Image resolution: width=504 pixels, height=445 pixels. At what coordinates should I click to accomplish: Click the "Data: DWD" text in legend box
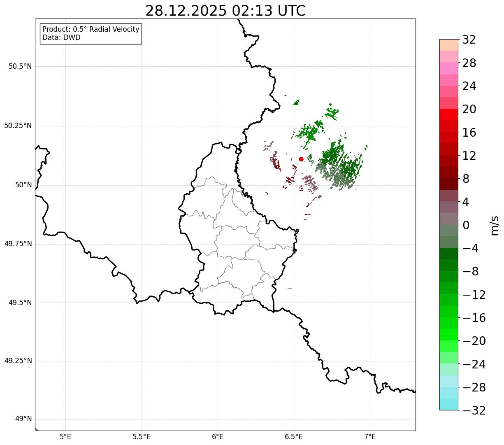(61, 38)
